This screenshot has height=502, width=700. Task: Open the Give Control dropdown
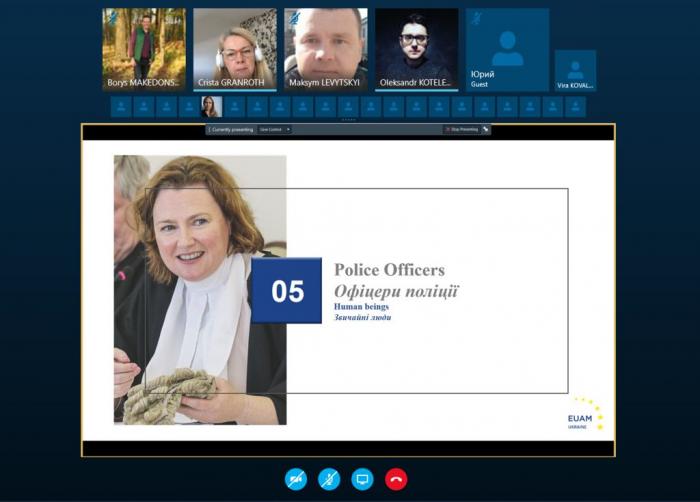(274, 129)
